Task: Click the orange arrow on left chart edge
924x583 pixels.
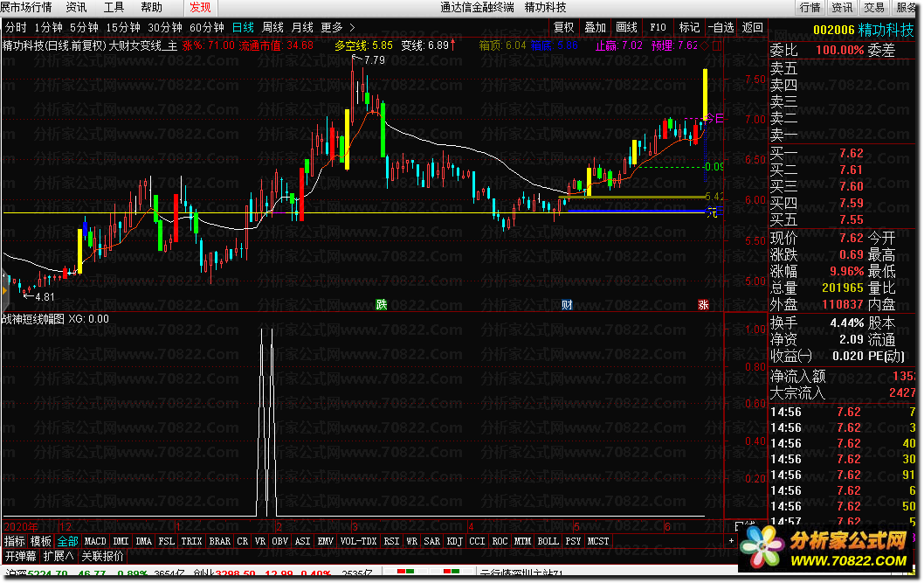Action: (x=4, y=290)
